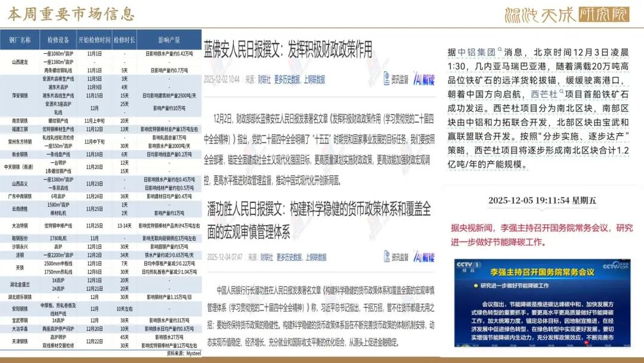Screen dimensions: 644x363
Task: Select the 沙钢永兴 row name
Action: pyautogui.click(x=20, y=247)
